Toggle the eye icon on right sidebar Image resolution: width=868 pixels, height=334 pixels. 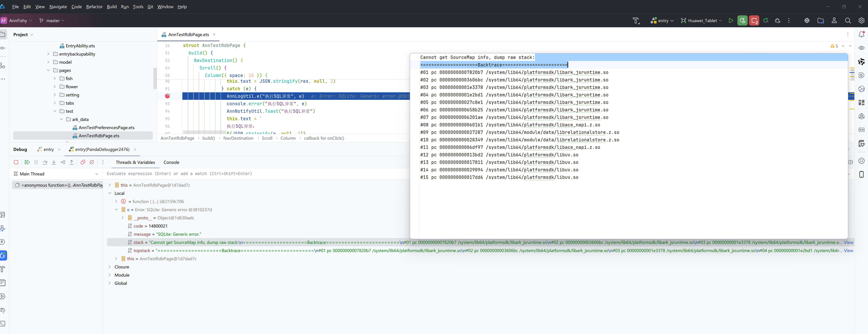(x=861, y=48)
